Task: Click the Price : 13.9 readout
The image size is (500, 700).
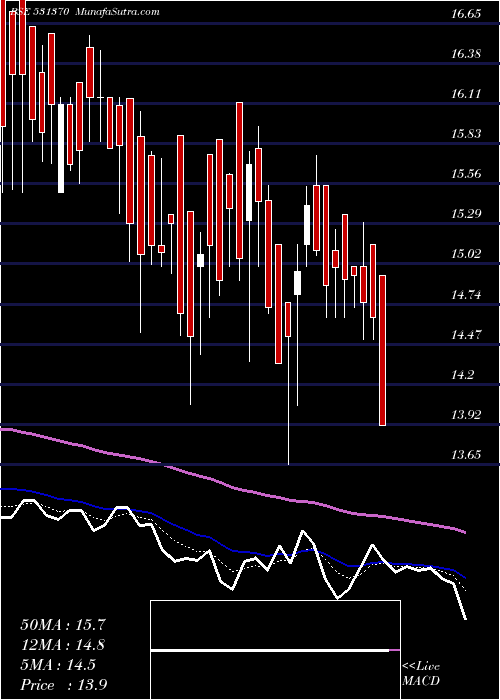Action: (x=64, y=685)
